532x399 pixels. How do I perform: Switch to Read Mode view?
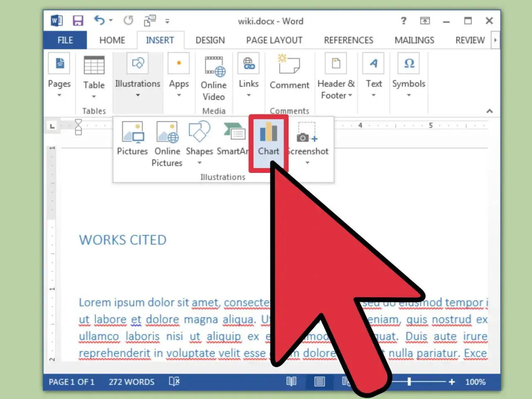(291, 381)
